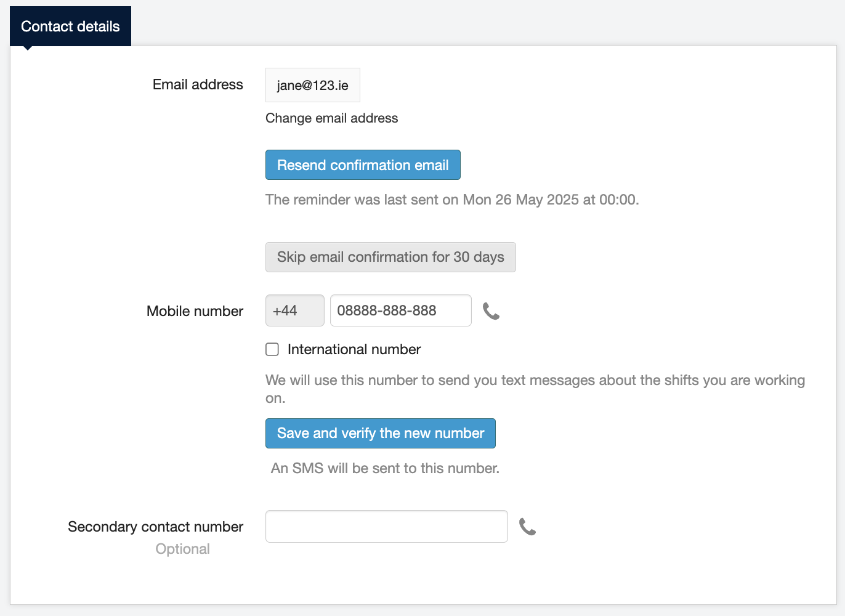The image size is (845, 616).
Task: Click Save and verify the new number
Action: click(x=380, y=433)
